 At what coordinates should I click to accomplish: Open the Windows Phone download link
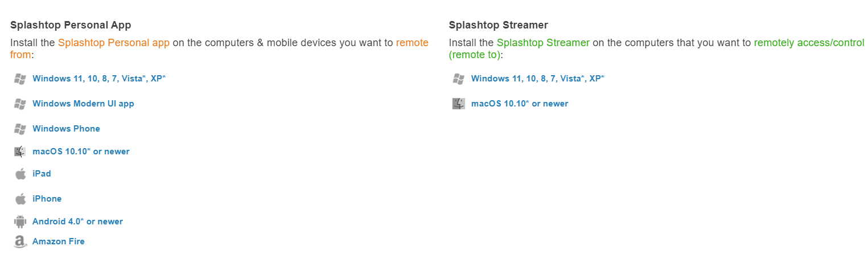[66, 129]
